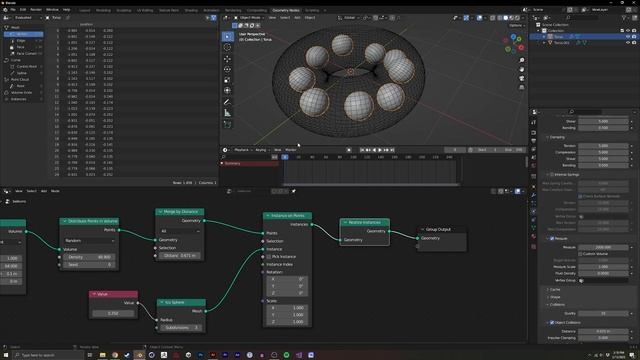Toggle Object Collisions checkbox
Image resolution: width=640 pixels, height=360 pixels.
(x=552, y=322)
